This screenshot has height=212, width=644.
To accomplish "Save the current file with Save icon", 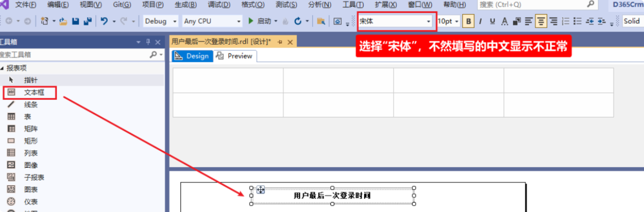I will (75, 21).
